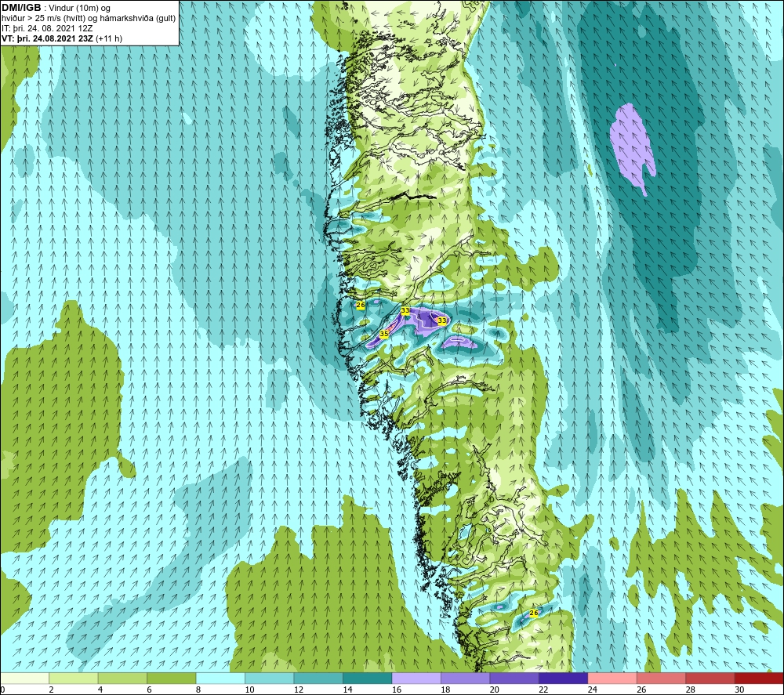Select the 6–8 m/s olive green legend swatch
This screenshot has height=695, width=784.
[x=172, y=678]
